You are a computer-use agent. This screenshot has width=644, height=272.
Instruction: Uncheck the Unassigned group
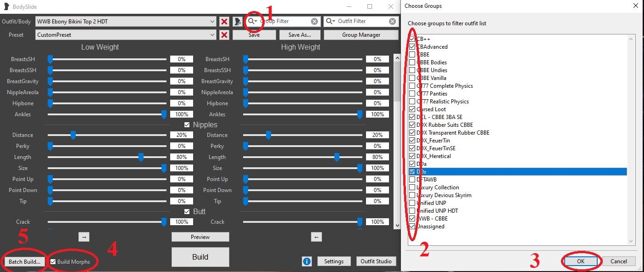(x=412, y=227)
